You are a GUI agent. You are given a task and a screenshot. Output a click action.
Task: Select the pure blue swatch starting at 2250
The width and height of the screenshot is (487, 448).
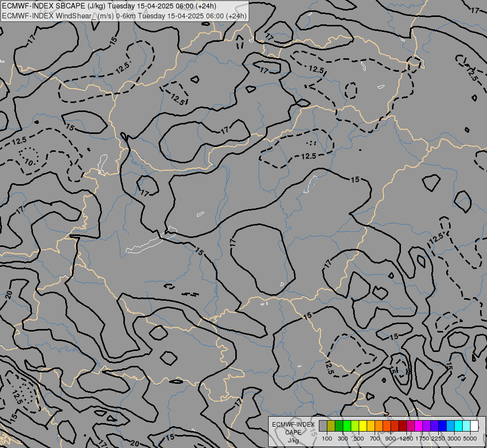point(443,426)
